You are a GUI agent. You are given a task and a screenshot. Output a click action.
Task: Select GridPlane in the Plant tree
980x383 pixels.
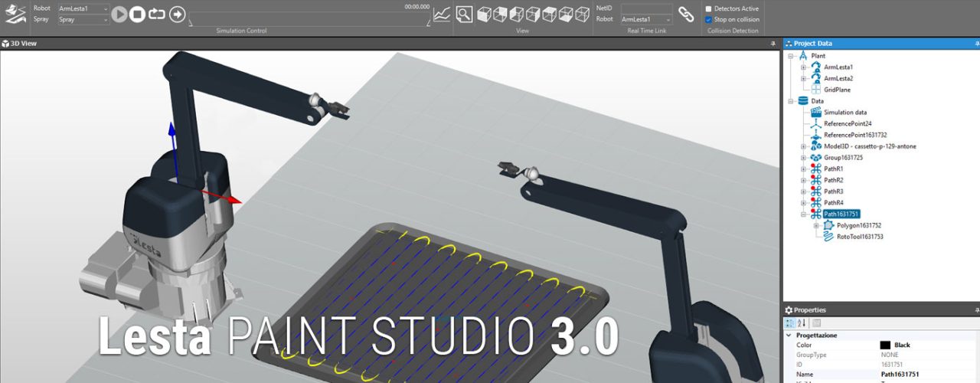pos(837,90)
